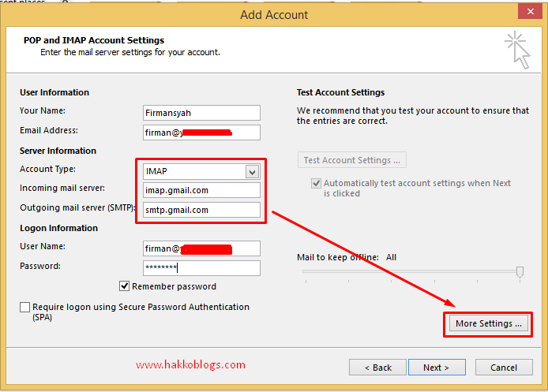Click the Incoming mail server field
Image resolution: width=548 pixels, height=392 pixels.
[201, 190]
